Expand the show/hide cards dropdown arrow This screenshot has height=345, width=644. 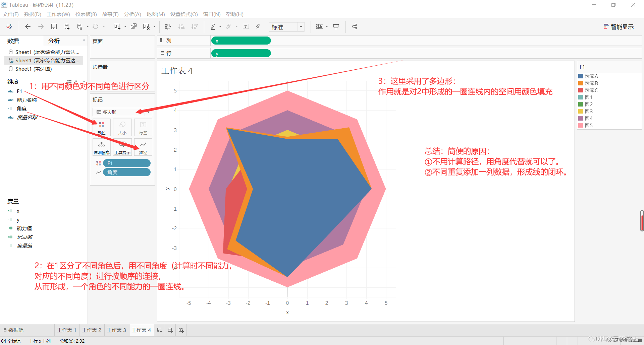click(x=327, y=27)
